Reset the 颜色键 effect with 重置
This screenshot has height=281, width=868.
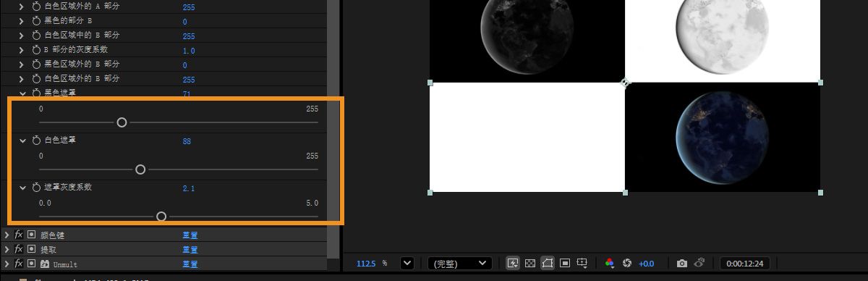[190, 235]
